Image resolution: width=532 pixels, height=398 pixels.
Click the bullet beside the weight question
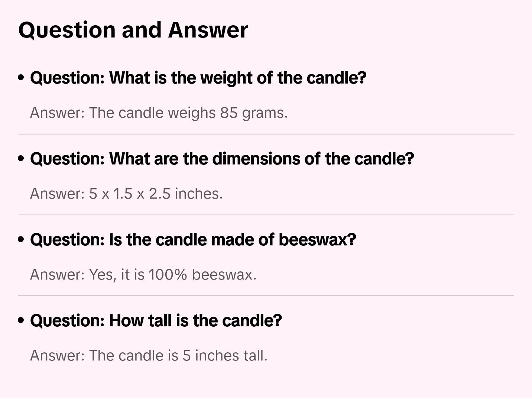point(21,78)
